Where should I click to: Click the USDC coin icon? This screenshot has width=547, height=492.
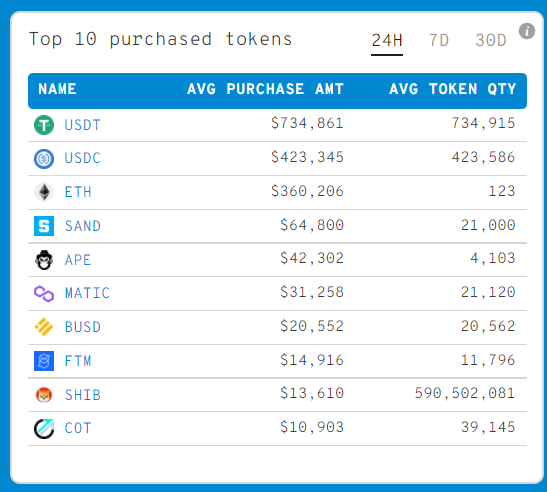44,158
